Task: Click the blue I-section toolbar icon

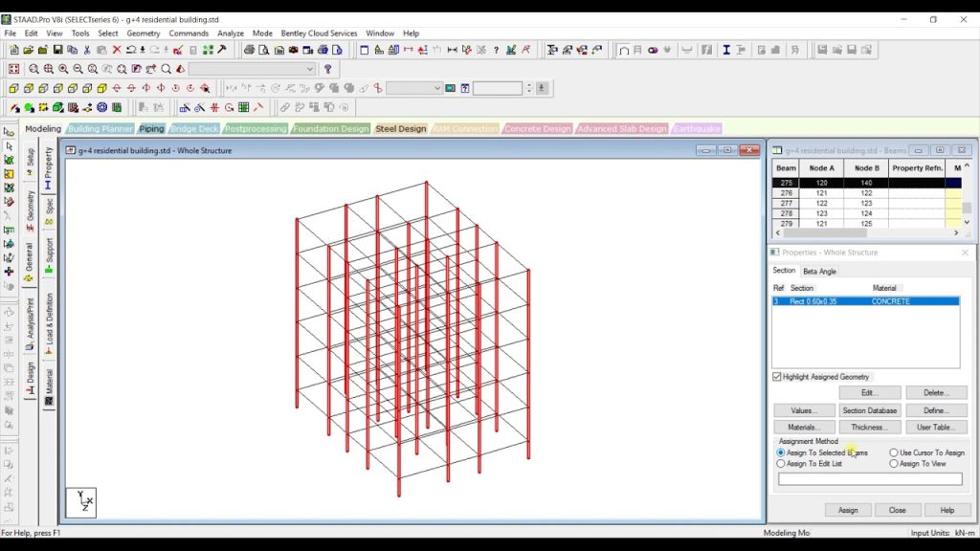Action: (x=726, y=50)
